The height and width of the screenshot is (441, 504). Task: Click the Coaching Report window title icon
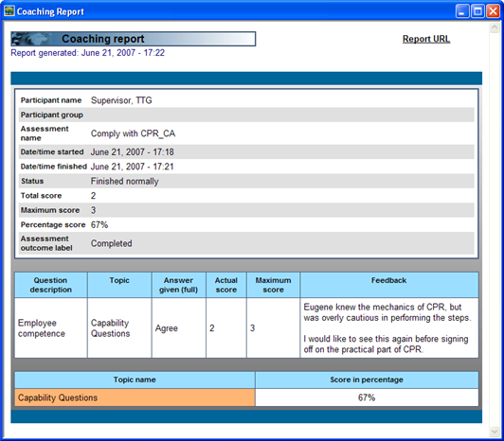pyautogui.click(x=9, y=11)
